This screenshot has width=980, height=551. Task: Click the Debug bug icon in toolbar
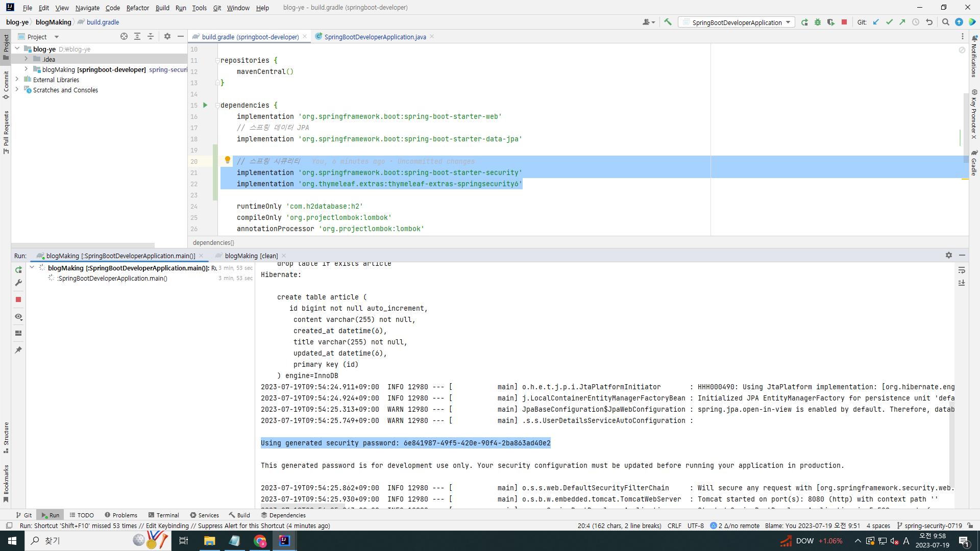[x=818, y=22]
